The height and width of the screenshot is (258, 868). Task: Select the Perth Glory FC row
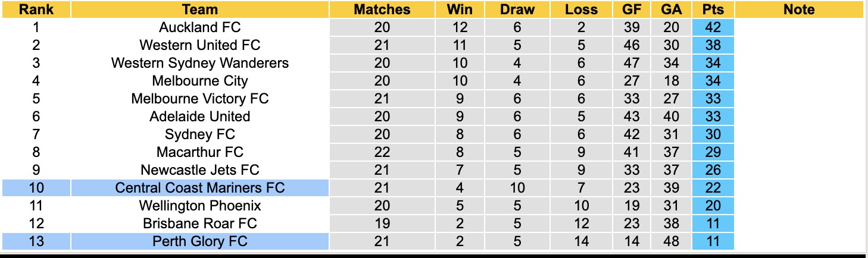click(x=200, y=241)
